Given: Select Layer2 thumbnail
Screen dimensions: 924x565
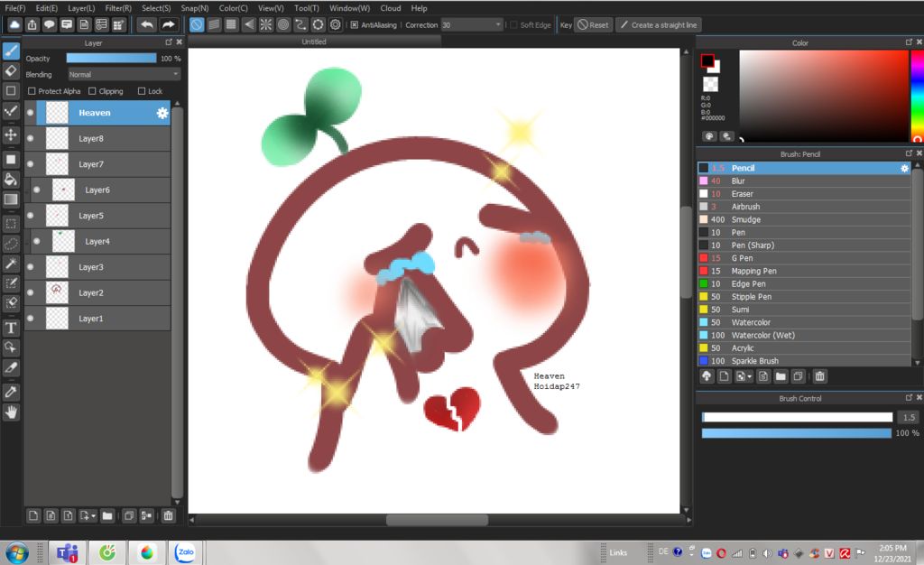Looking at the screenshot, I should pos(57,292).
